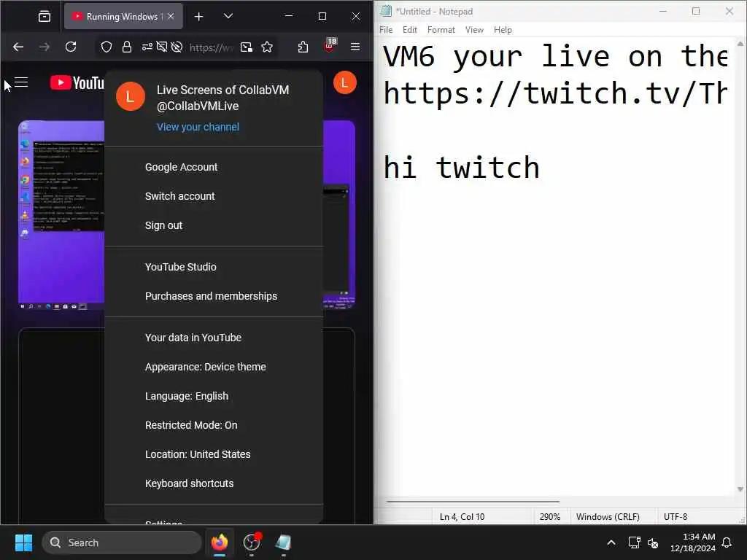This screenshot has width=747, height=560.
Task: Open Firefox extensions puzzle icon
Action: tap(303, 47)
